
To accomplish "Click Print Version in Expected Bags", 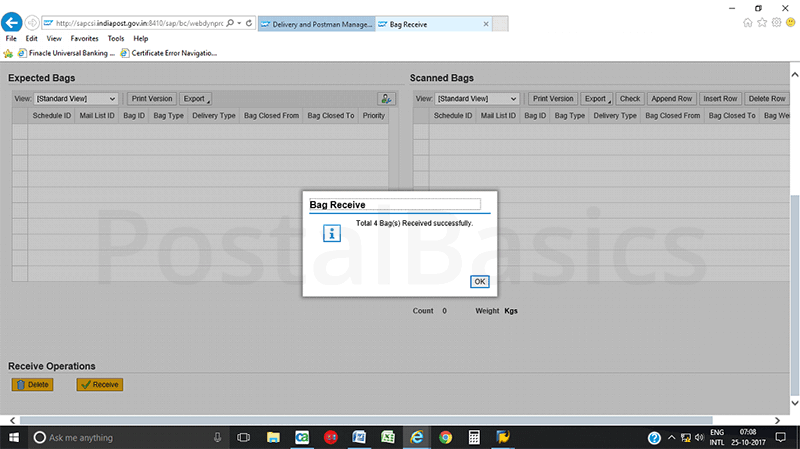I will (152, 99).
